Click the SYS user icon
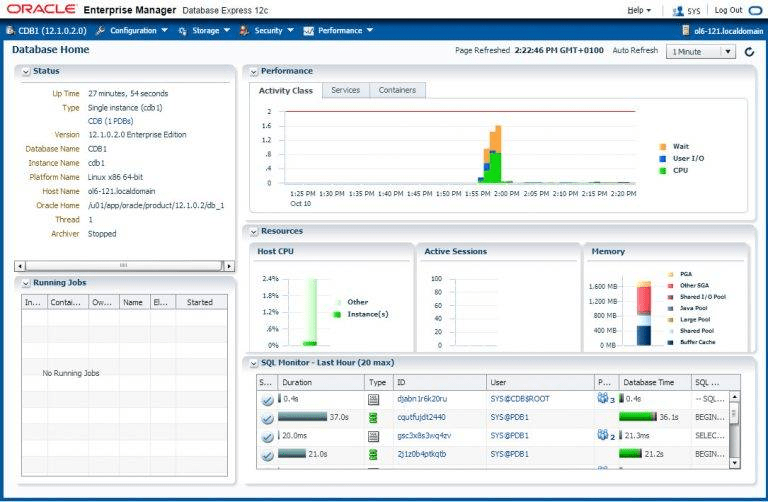The image size is (768, 502). [x=679, y=10]
